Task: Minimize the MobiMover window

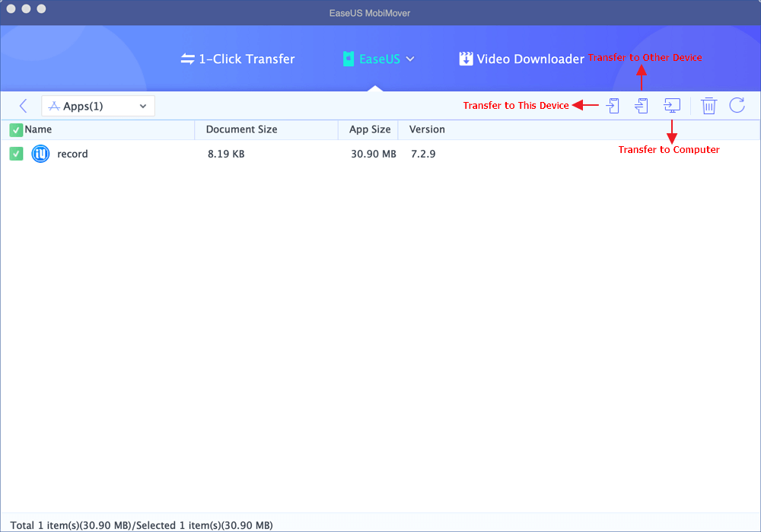Action: pyautogui.click(x=26, y=8)
